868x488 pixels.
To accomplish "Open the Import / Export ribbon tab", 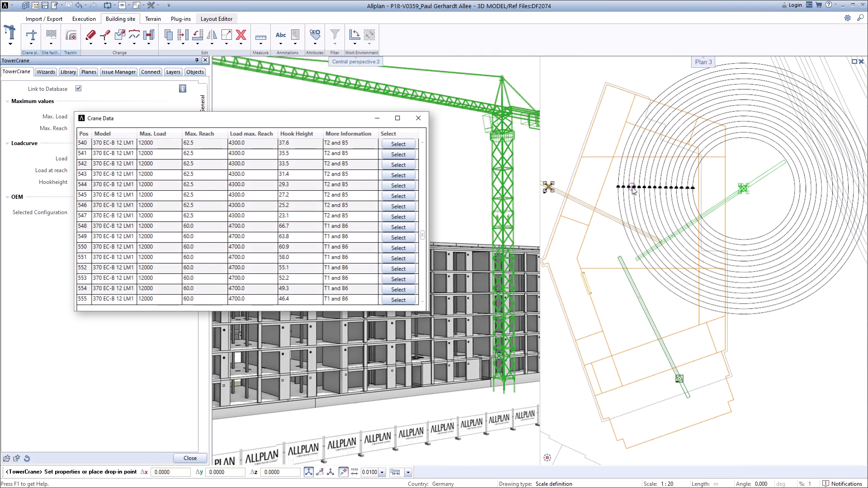I will point(44,19).
